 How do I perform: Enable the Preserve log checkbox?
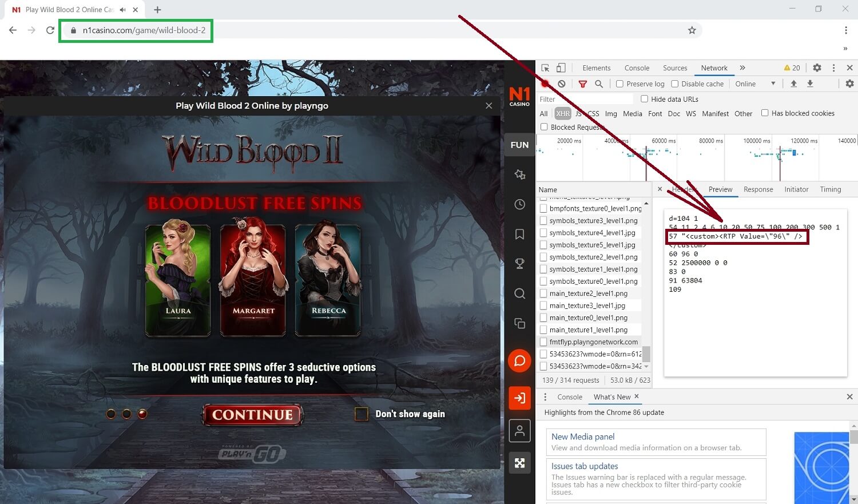click(619, 84)
